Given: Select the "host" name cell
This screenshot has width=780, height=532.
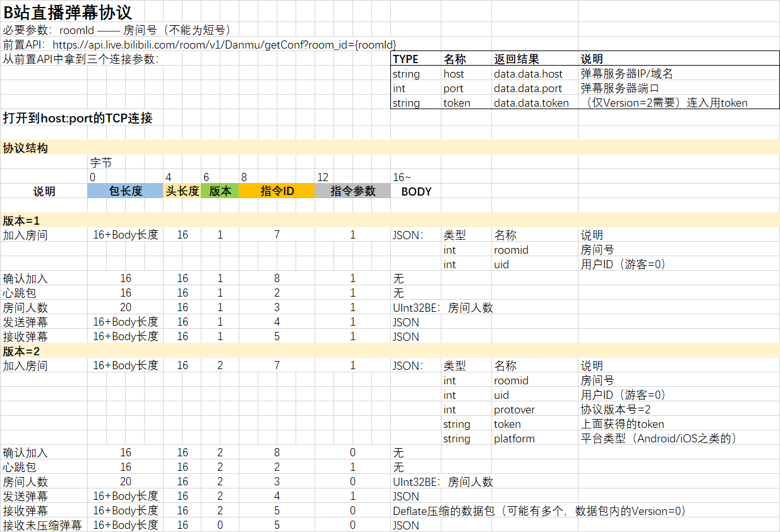Looking at the screenshot, I should point(453,74).
